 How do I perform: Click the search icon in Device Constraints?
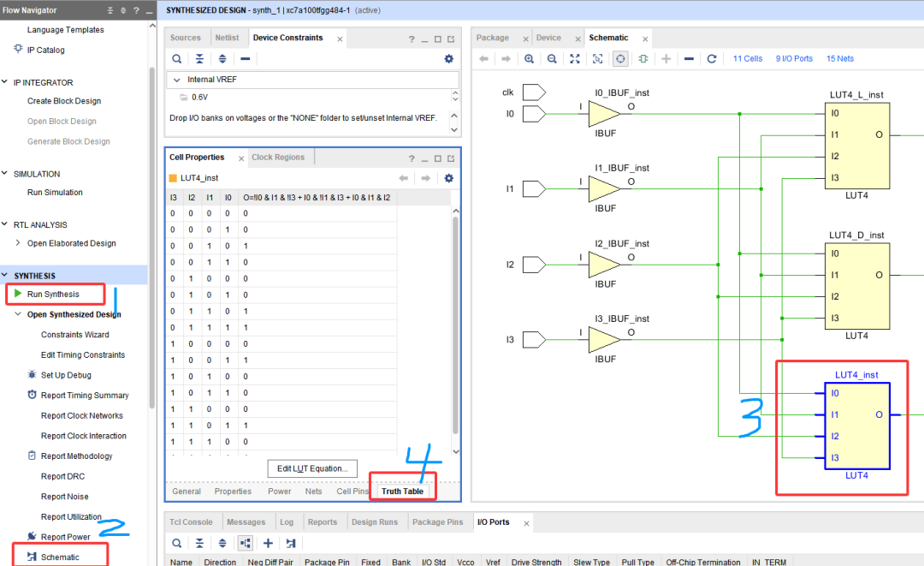coord(176,59)
